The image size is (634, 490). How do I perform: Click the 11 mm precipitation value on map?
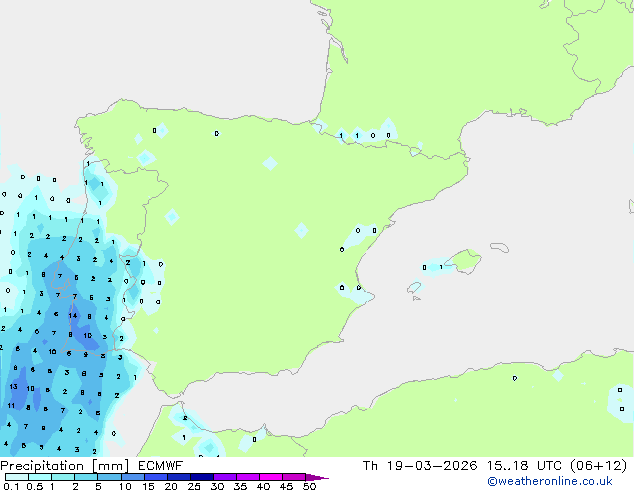11,406
